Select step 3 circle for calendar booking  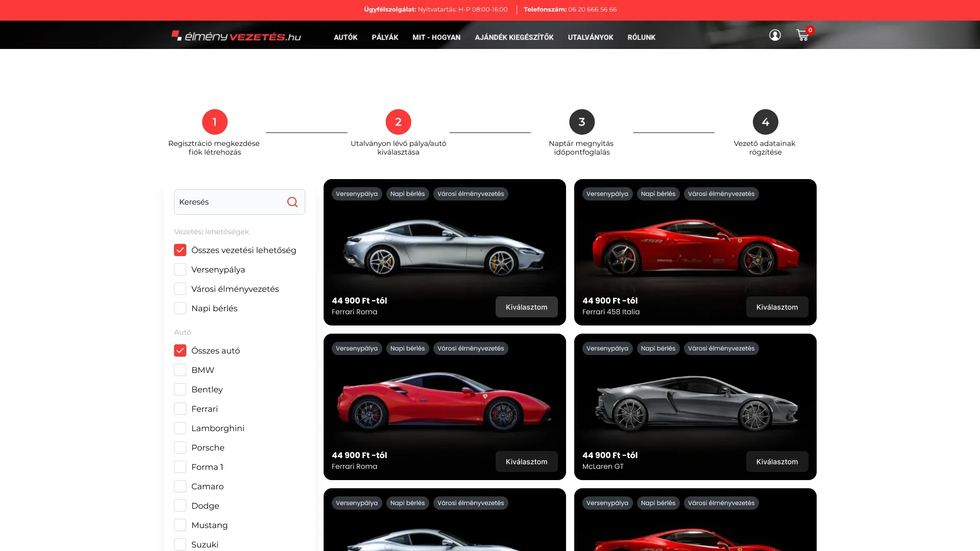point(582,122)
